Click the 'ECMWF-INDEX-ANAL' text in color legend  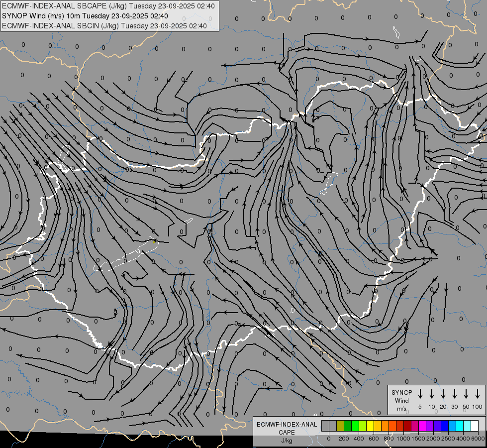(x=287, y=425)
